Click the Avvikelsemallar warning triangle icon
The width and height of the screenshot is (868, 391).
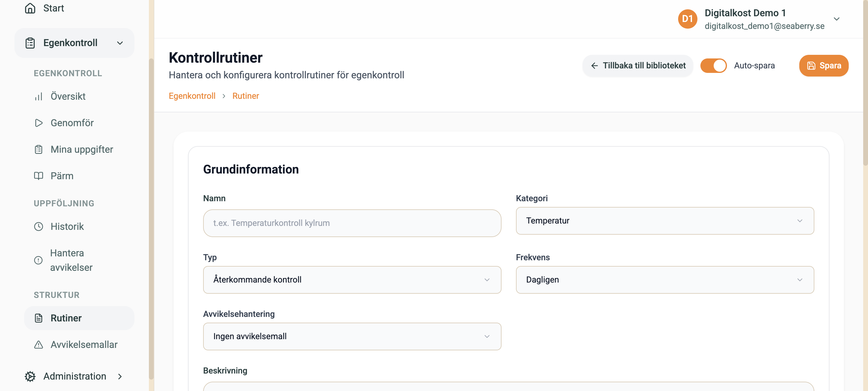coord(38,345)
